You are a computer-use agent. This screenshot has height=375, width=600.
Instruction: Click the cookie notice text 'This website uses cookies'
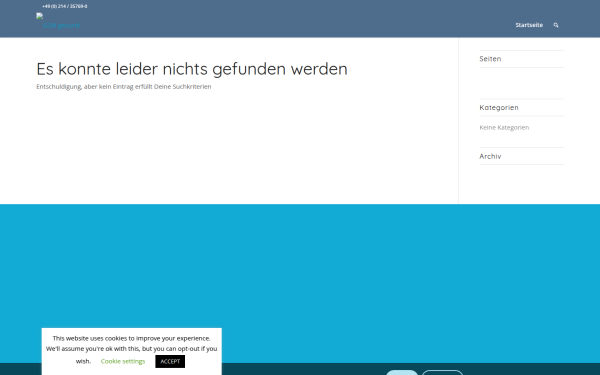pyautogui.click(x=131, y=338)
